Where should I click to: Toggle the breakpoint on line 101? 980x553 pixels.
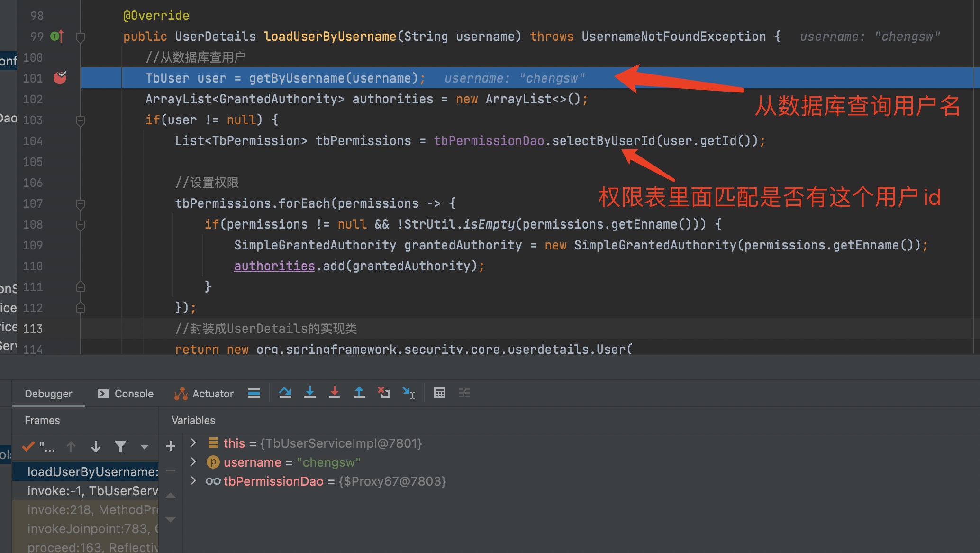(x=60, y=78)
